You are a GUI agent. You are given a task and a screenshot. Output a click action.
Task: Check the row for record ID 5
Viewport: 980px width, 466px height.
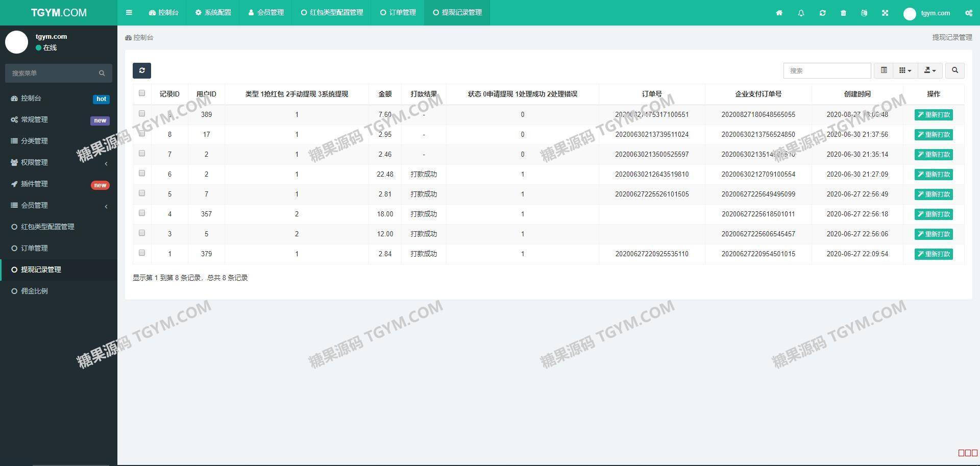coord(142,193)
